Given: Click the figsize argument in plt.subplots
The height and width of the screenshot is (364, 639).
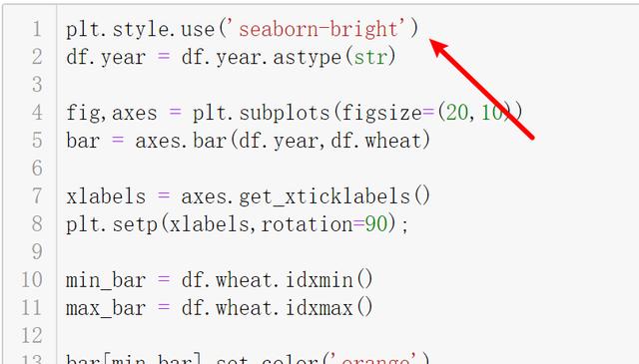Looking at the screenshot, I should click(x=381, y=113).
